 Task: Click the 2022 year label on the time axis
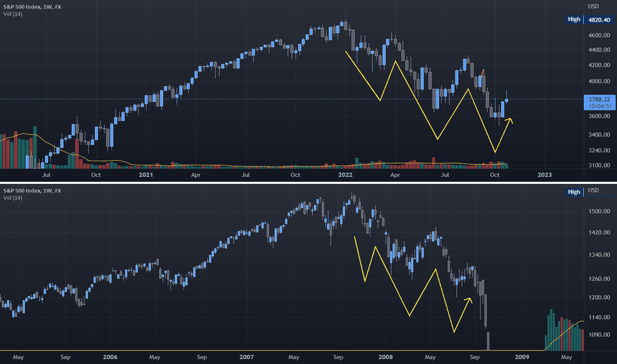point(346,175)
